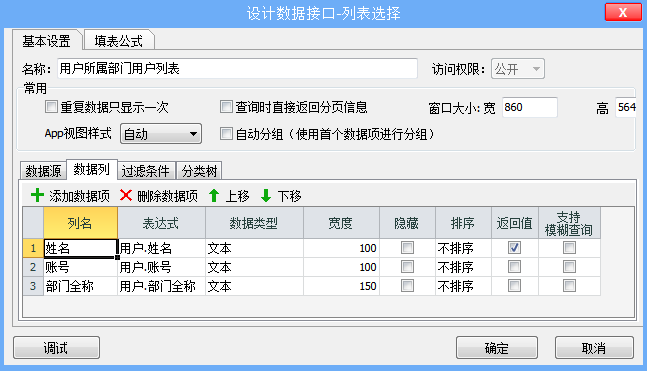Image resolution: width=647 pixels, height=371 pixels.
Task: Uncheck 返回值 for the 姓名 row
Action: tap(514, 248)
